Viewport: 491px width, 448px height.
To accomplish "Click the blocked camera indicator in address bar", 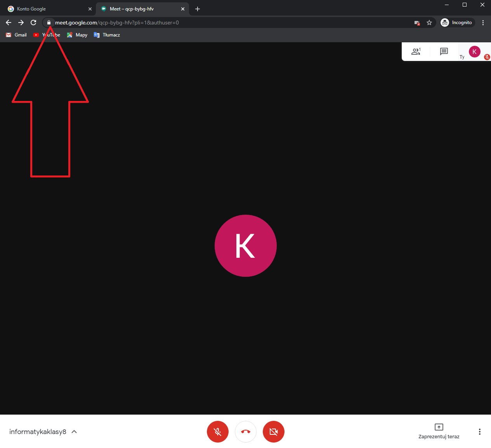I will click(x=417, y=23).
